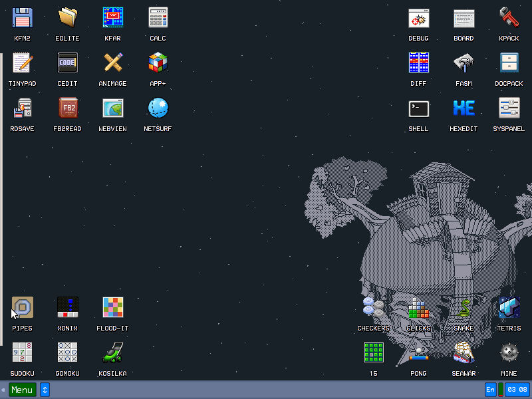Viewport: 532px width, 399px height.
Task: Launch the CEDIT code editor icon
Action: click(x=68, y=63)
